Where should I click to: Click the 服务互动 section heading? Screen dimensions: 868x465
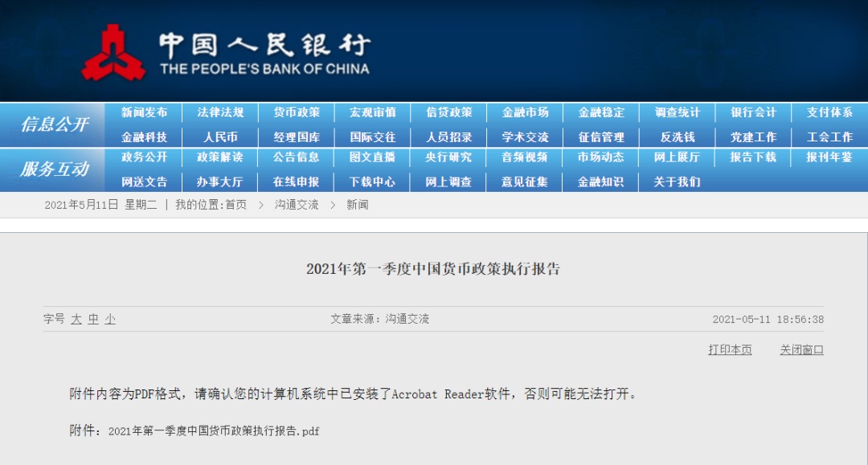(55, 169)
